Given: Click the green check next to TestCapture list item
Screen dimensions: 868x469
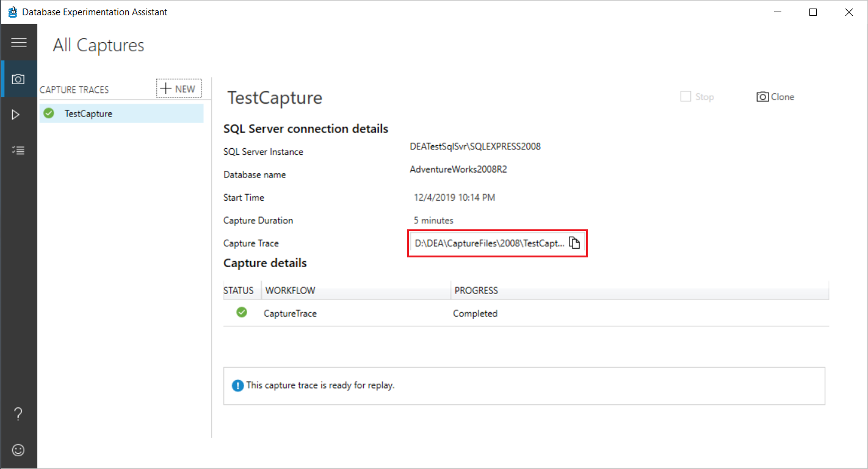Looking at the screenshot, I should coord(49,113).
